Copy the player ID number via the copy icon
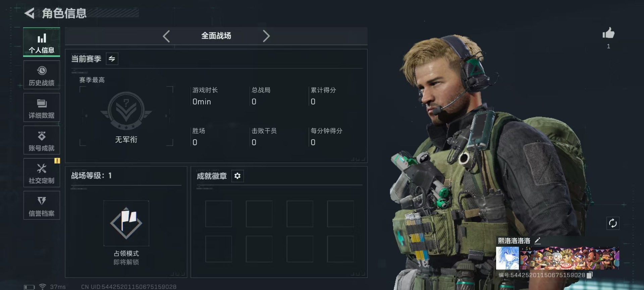The width and height of the screenshot is (644, 290). click(590, 275)
